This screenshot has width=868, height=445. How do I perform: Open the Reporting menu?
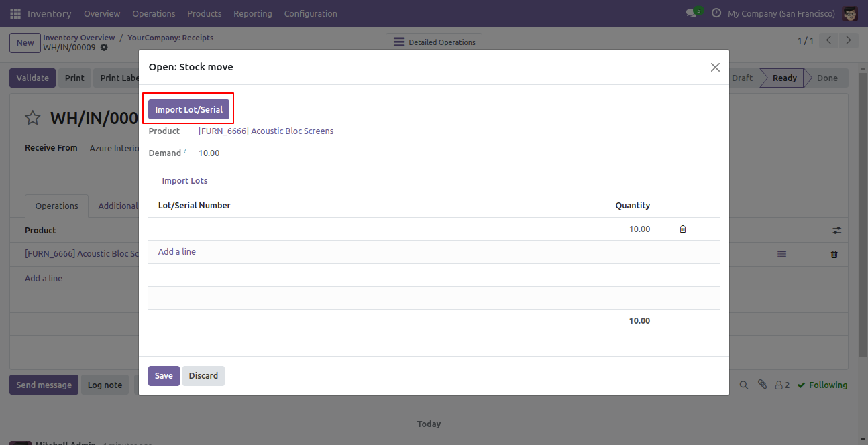[253, 13]
